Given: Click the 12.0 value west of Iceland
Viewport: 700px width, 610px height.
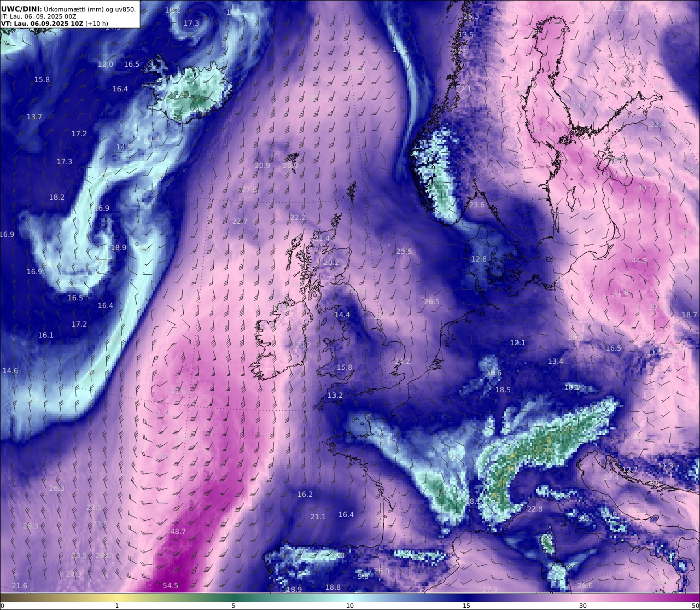Looking at the screenshot, I should (x=105, y=64).
